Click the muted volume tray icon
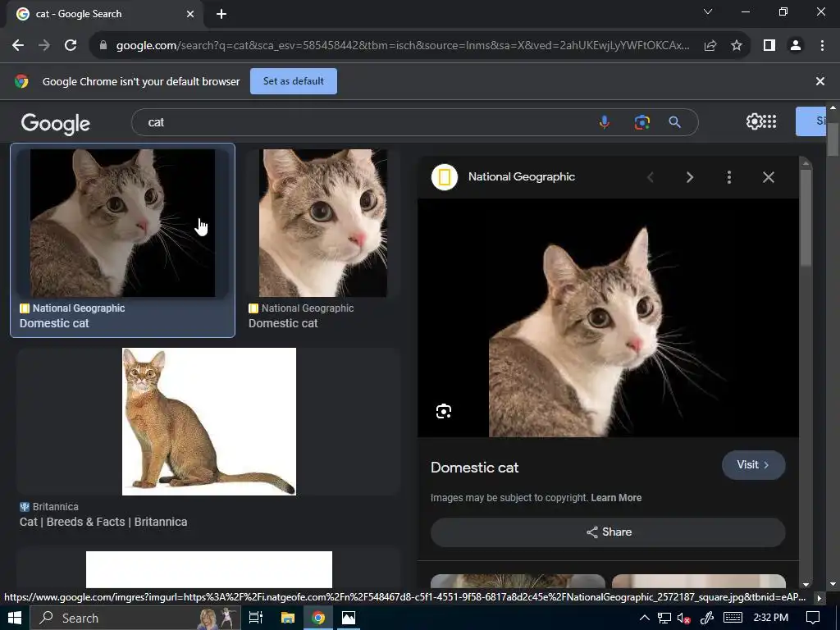Image resolution: width=840 pixels, height=630 pixels. click(683, 618)
